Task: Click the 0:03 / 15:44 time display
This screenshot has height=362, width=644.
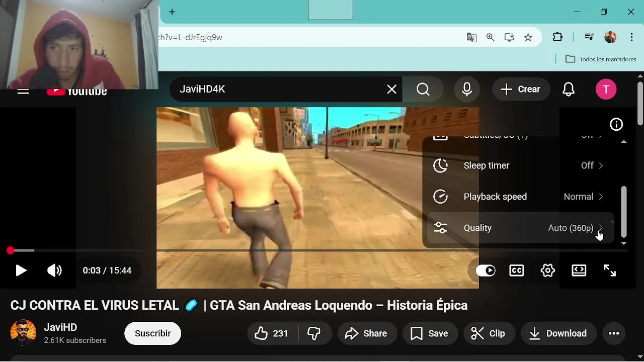Action: click(x=107, y=270)
